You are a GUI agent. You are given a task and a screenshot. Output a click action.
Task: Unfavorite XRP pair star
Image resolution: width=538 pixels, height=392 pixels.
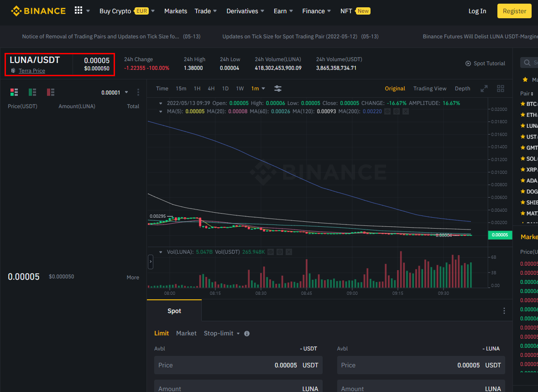point(523,170)
